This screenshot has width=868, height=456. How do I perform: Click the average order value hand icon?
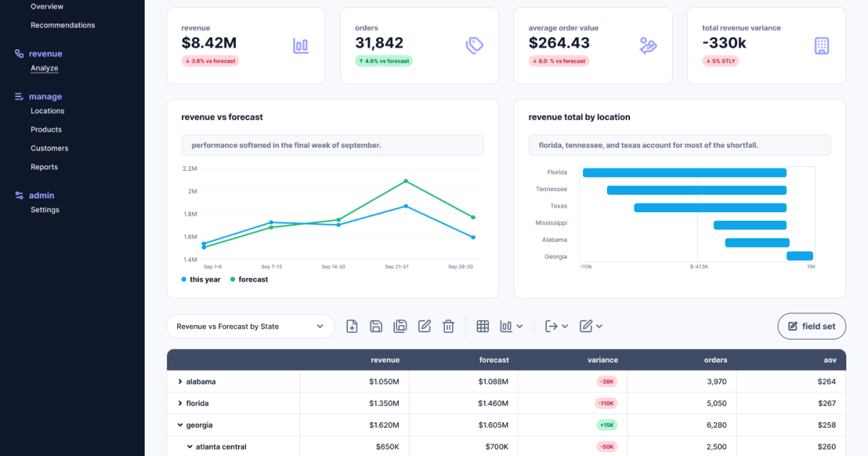[x=648, y=46]
